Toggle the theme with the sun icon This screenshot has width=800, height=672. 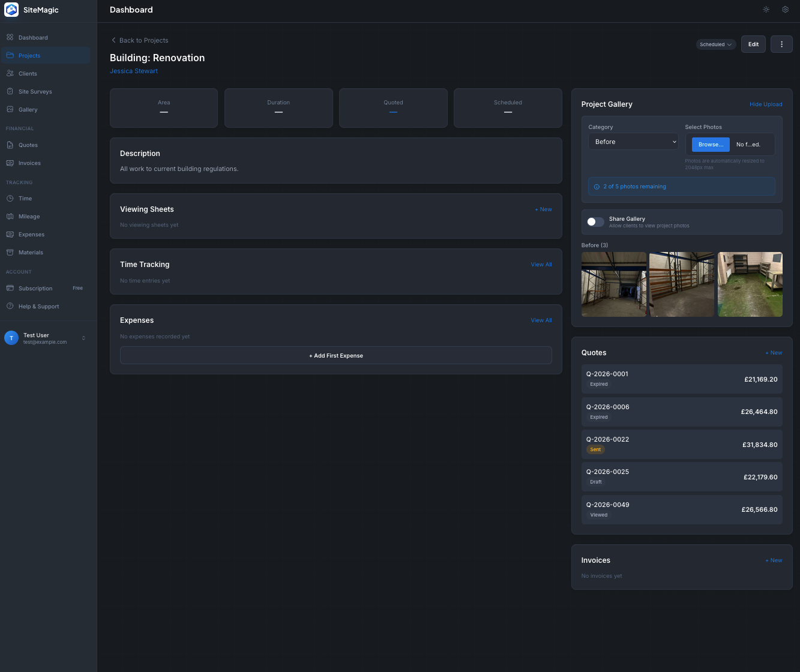pos(766,10)
